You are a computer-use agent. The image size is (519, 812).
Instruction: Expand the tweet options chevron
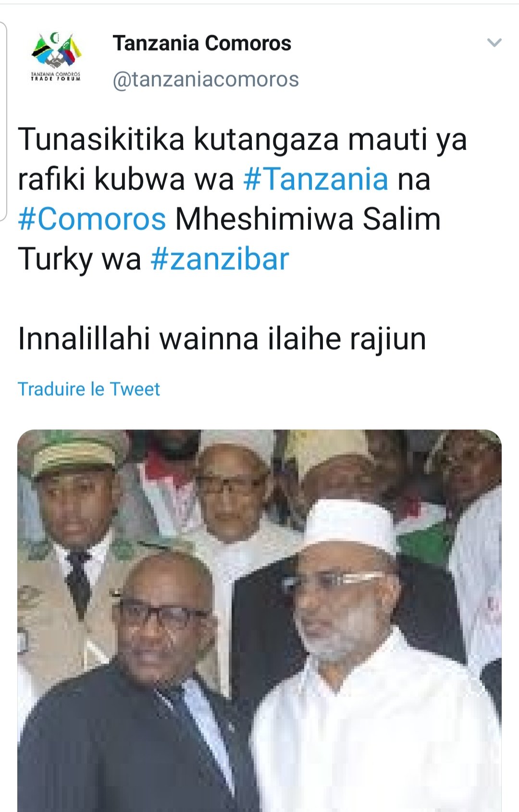494,43
